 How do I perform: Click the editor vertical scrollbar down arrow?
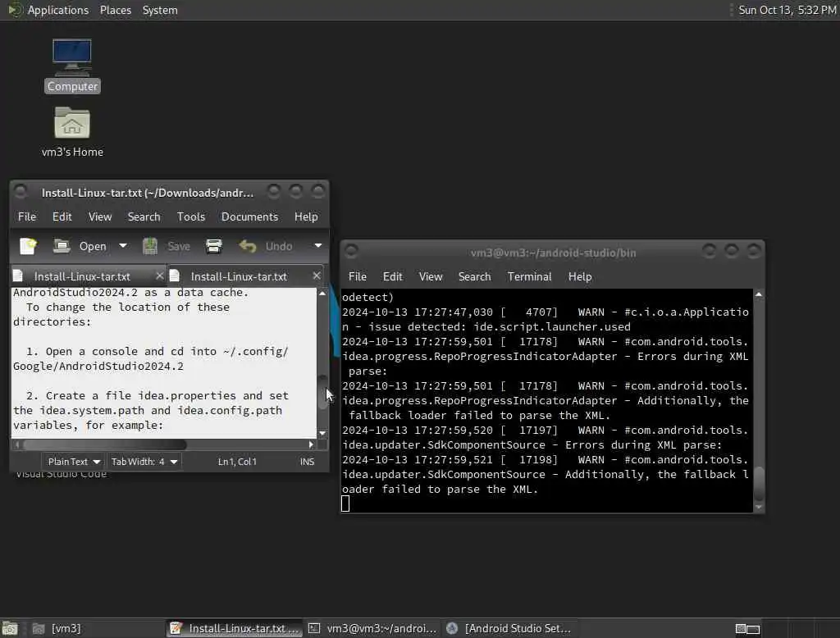pos(322,433)
